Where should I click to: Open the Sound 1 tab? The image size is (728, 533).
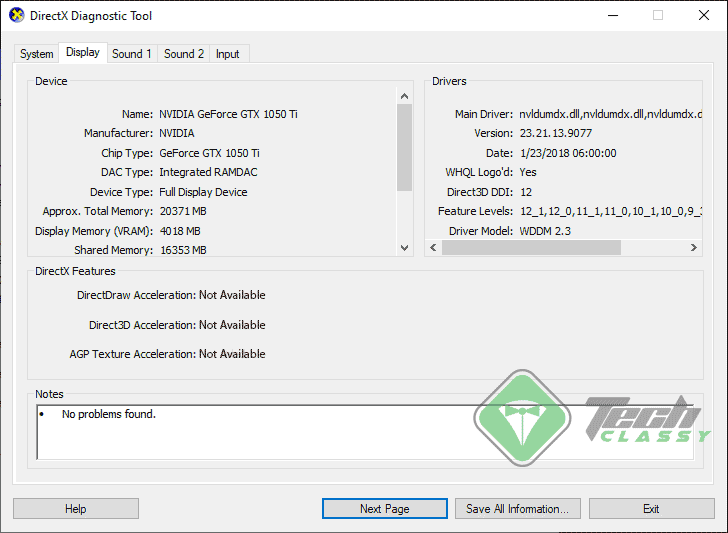click(x=132, y=54)
